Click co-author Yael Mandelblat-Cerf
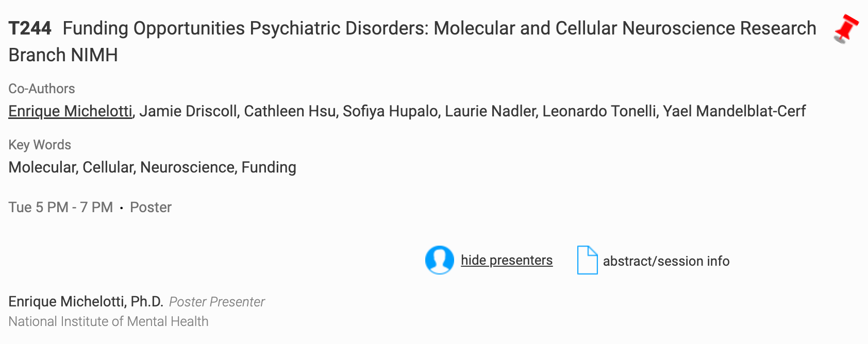868x344 pixels. [734, 111]
